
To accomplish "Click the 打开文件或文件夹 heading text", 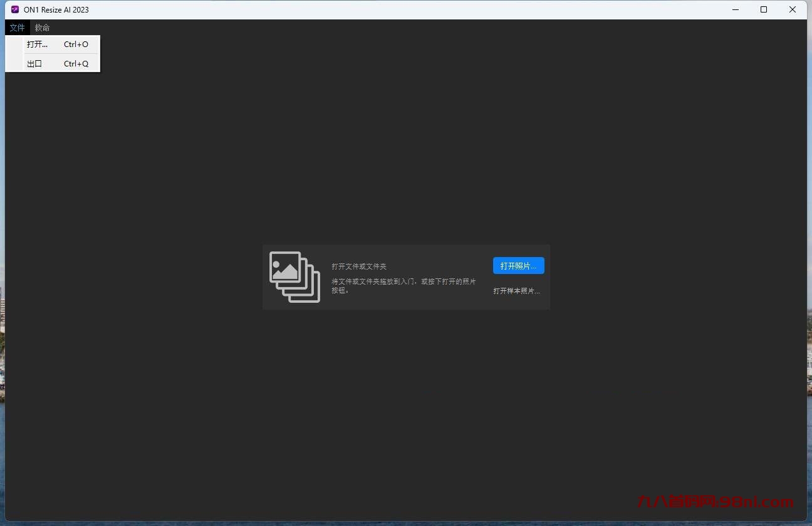I will click(x=359, y=266).
